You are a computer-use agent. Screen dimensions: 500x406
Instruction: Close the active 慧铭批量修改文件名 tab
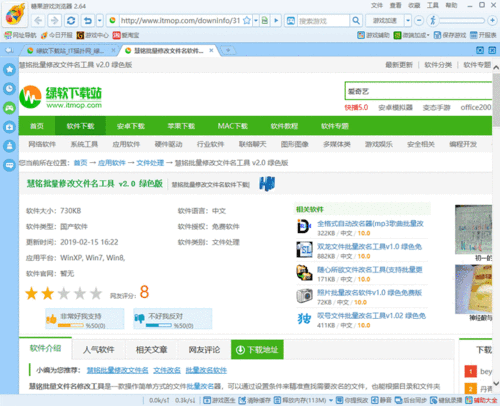pos(211,50)
